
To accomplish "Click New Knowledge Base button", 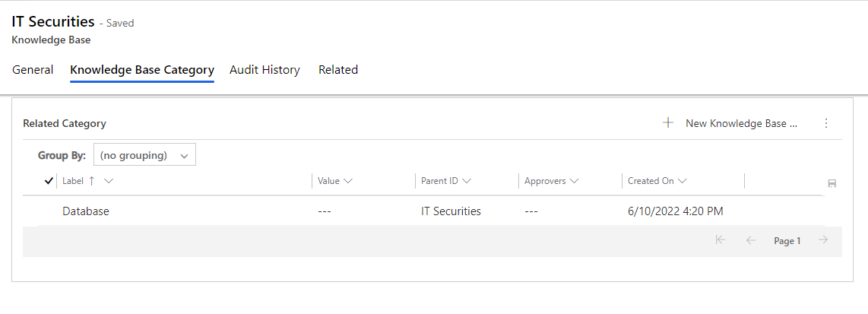I will tap(730, 123).
